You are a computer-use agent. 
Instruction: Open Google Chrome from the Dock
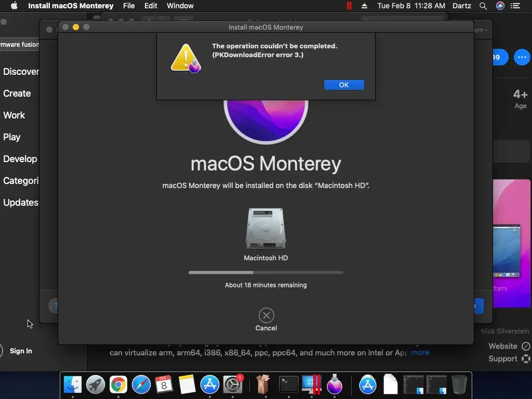point(118,384)
